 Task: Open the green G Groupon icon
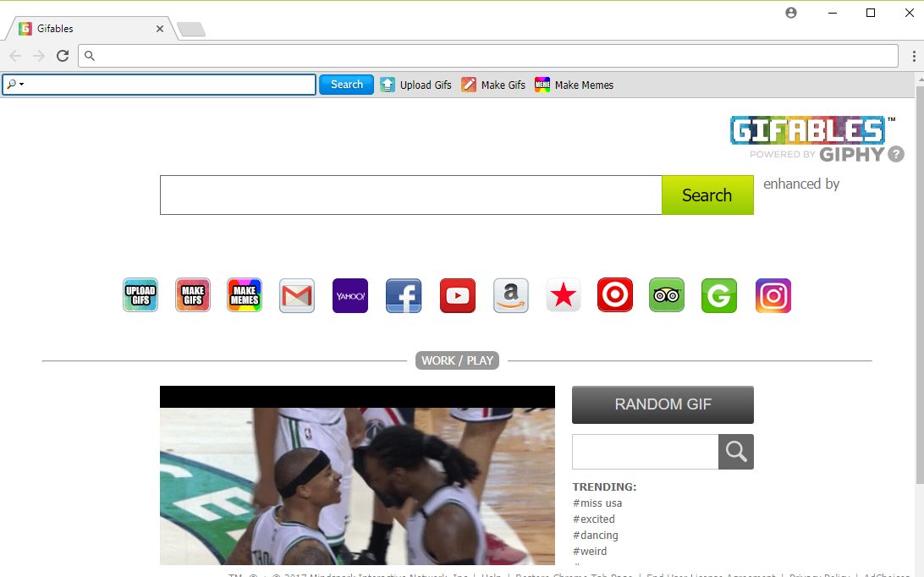click(x=719, y=295)
